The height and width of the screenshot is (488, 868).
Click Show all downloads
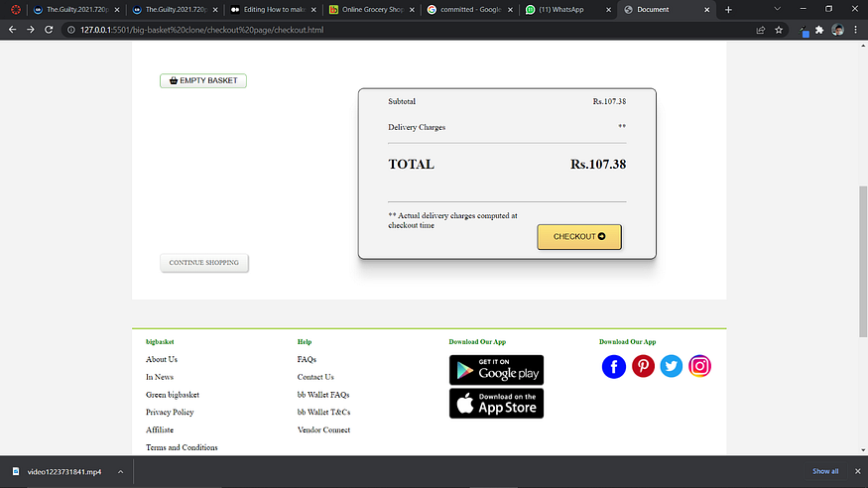(825, 471)
